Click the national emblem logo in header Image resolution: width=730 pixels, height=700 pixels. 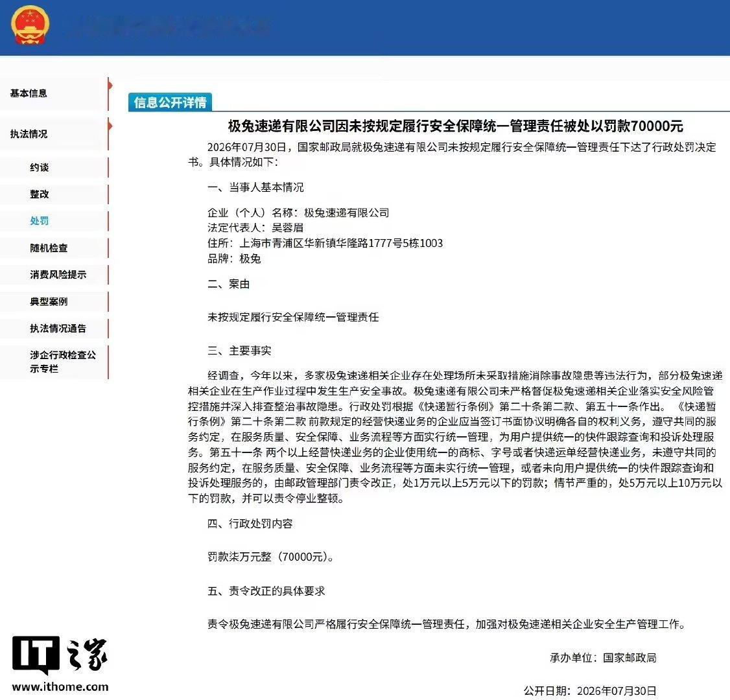(x=30, y=25)
